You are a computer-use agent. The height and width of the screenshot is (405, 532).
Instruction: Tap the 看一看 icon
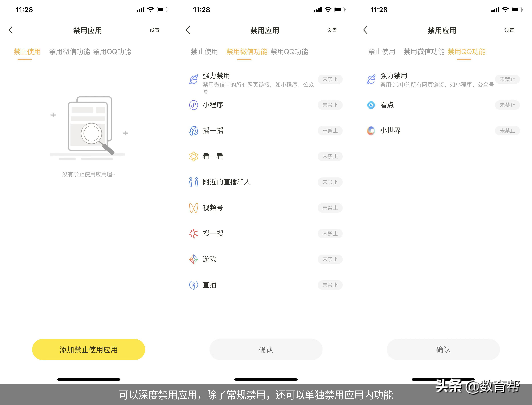pyautogui.click(x=193, y=156)
